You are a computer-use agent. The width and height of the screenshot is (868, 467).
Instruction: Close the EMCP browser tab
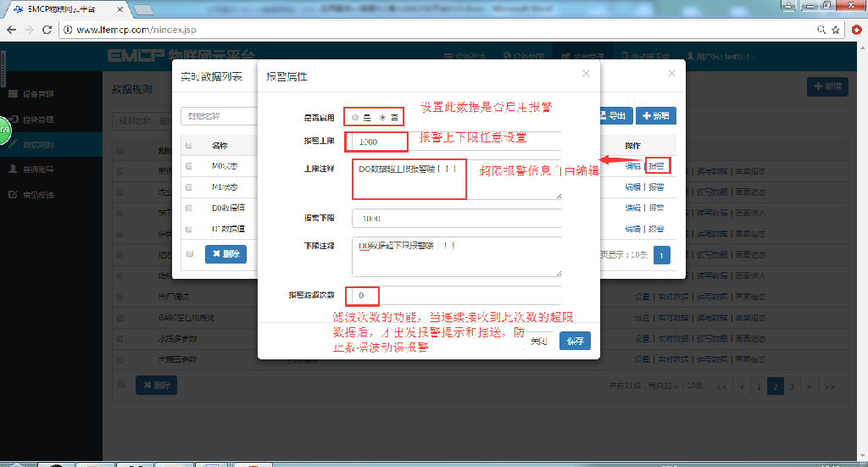click(x=120, y=9)
